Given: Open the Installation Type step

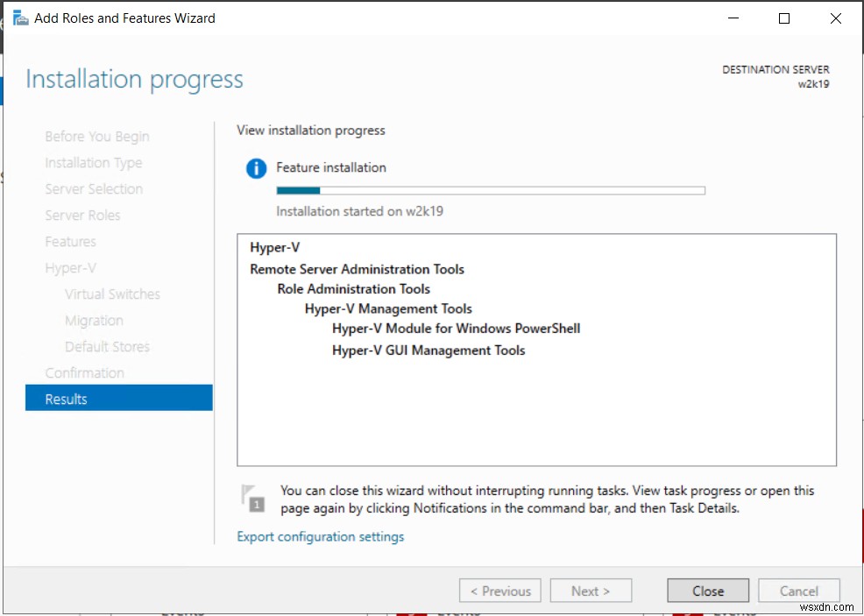Looking at the screenshot, I should [x=93, y=162].
